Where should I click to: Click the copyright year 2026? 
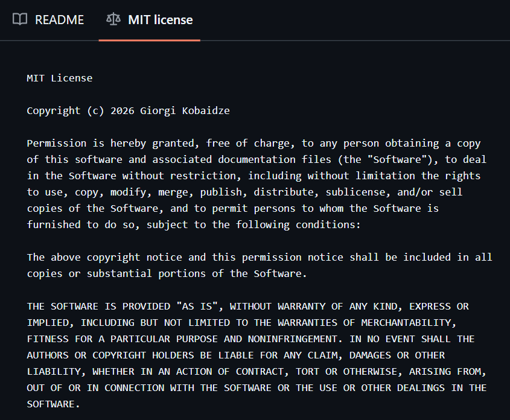tap(122, 110)
